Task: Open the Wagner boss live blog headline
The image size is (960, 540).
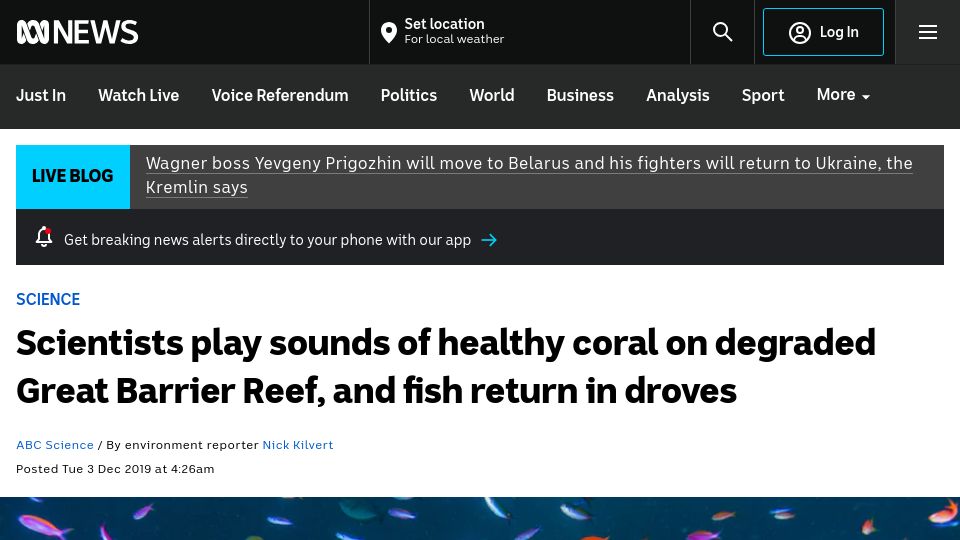Action: point(529,175)
